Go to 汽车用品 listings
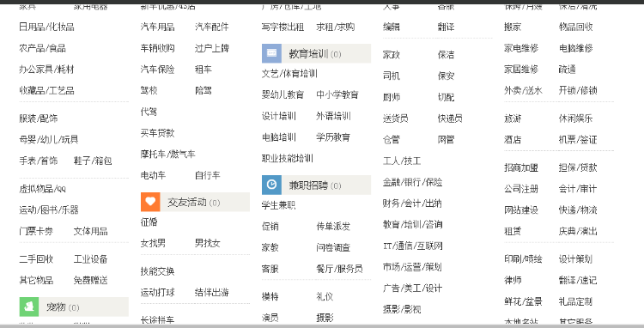The width and height of the screenshot is (644, 328). [158, 27]
